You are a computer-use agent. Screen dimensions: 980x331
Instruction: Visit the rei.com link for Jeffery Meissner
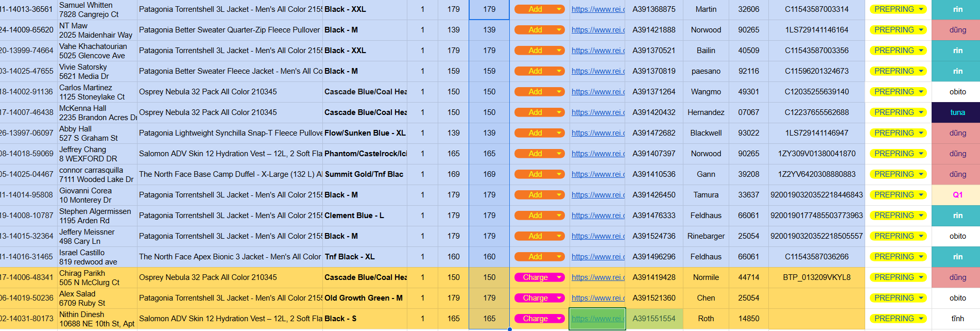point(598,236)
